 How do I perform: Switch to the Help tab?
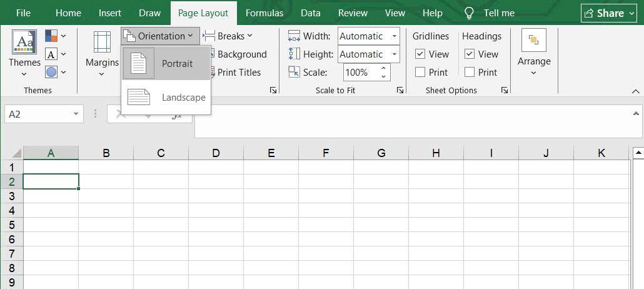[x=433, y=13]
